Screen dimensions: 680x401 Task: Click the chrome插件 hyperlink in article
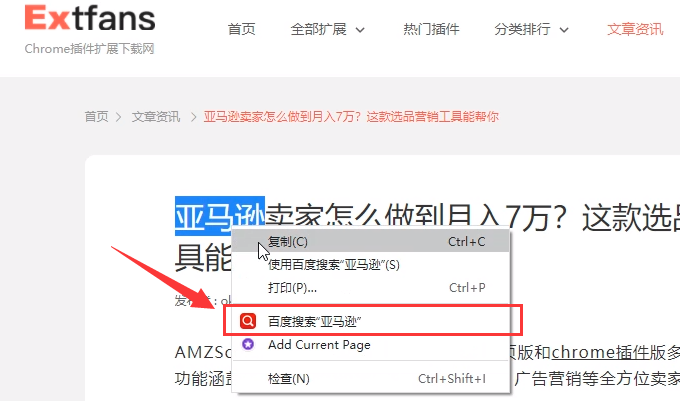(602, 352)
